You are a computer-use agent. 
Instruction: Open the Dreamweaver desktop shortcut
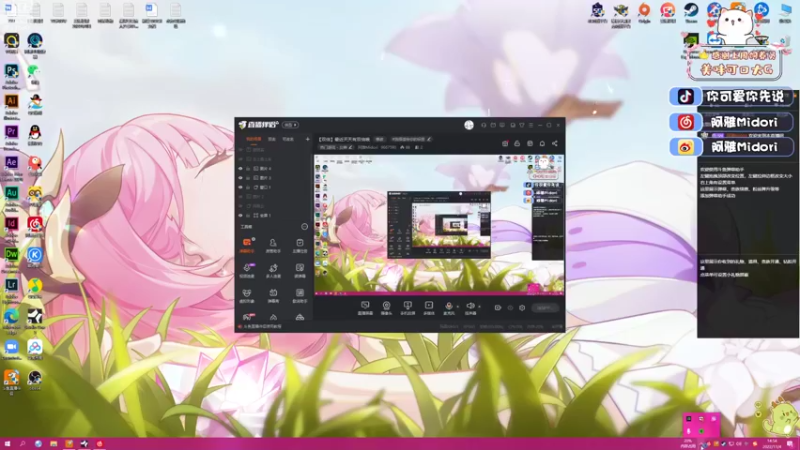pyautogui.click(x=11, y=259)
